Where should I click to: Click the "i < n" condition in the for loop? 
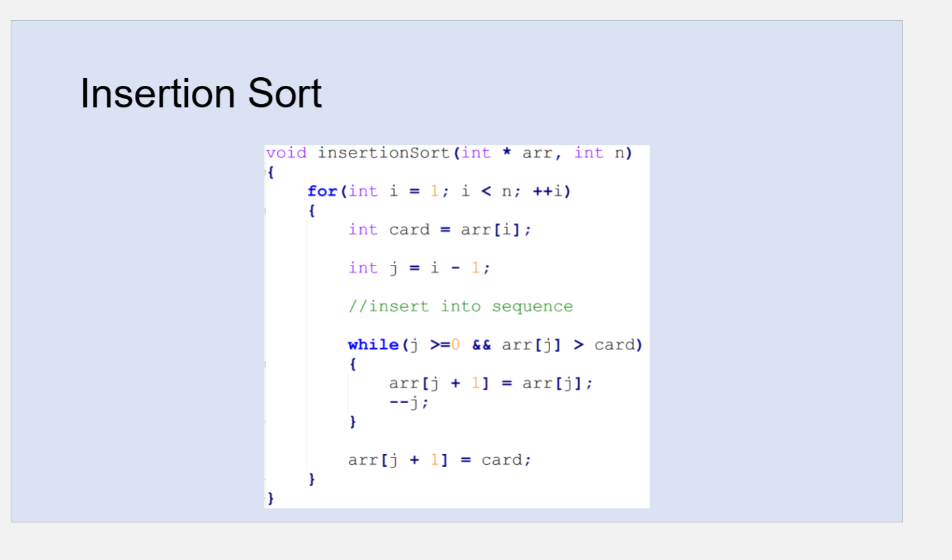(486, 191)
